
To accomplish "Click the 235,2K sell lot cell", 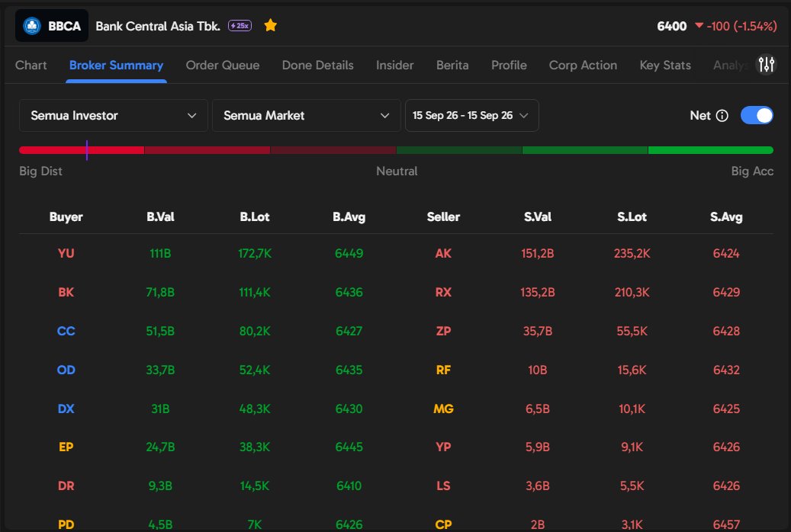I will tap(632, 253).
